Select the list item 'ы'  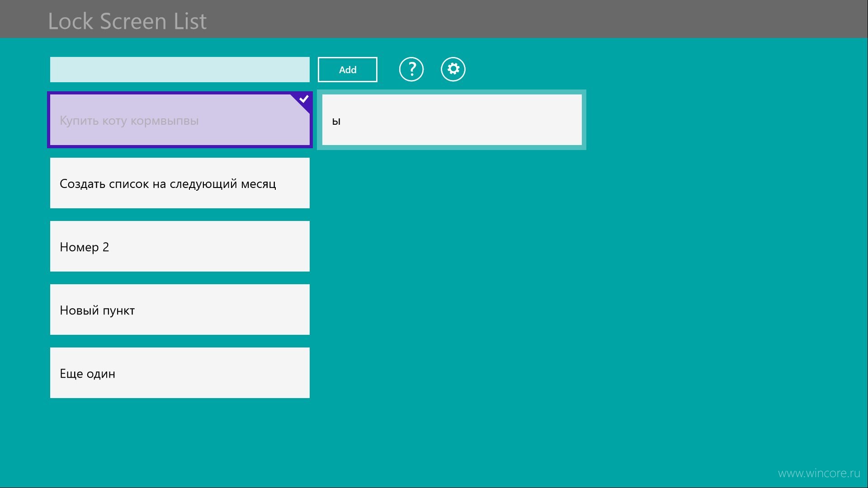click(452, 120)
